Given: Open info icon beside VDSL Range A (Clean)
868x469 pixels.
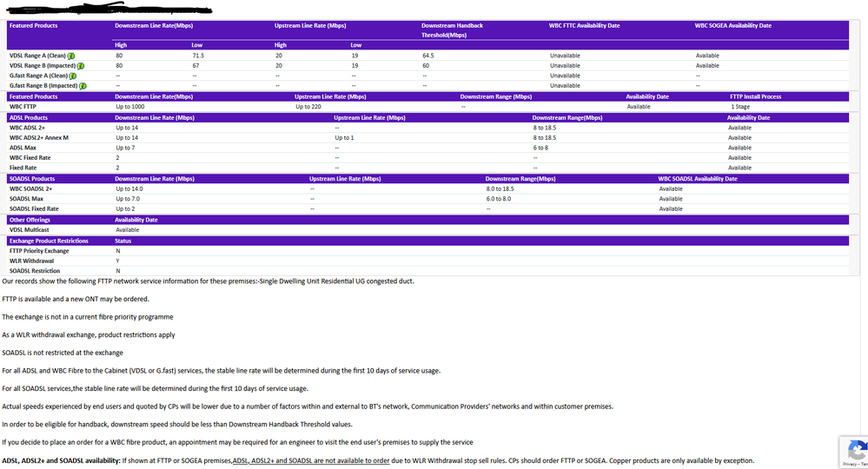Looking at the screenshot, I should click(71, 56).
